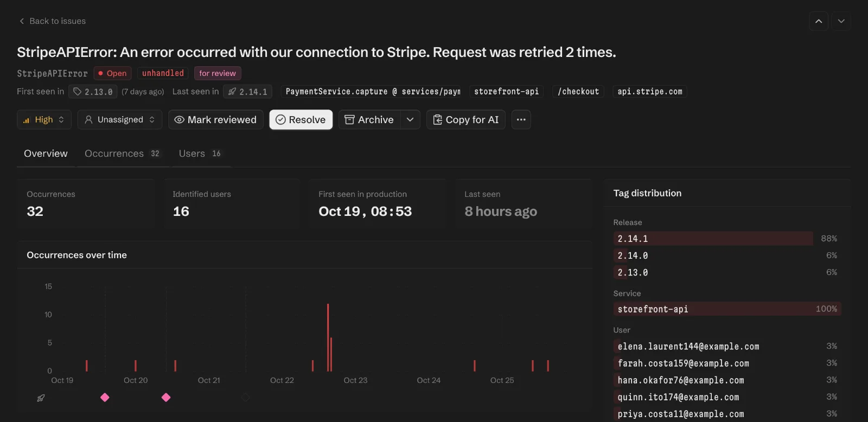
Task: Select user farah.costa159@example.com
Action: (x=727, y=363)
